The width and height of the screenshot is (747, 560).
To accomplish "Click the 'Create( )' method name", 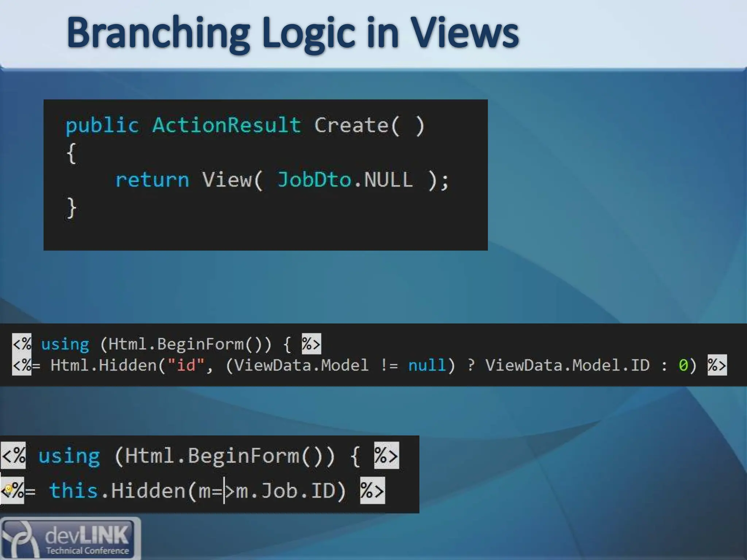I will pyautogui.click(x=369, y=126).
